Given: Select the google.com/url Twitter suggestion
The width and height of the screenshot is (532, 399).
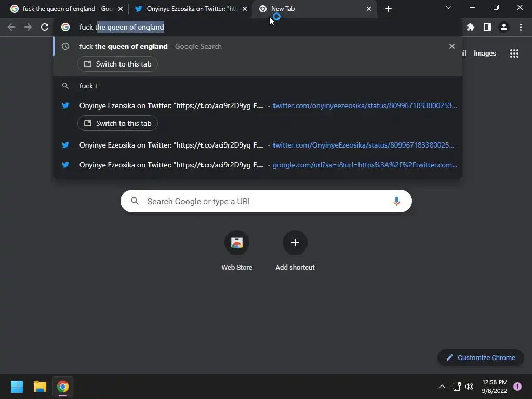Looking at the screenshot, I should [x=258, y=165].
